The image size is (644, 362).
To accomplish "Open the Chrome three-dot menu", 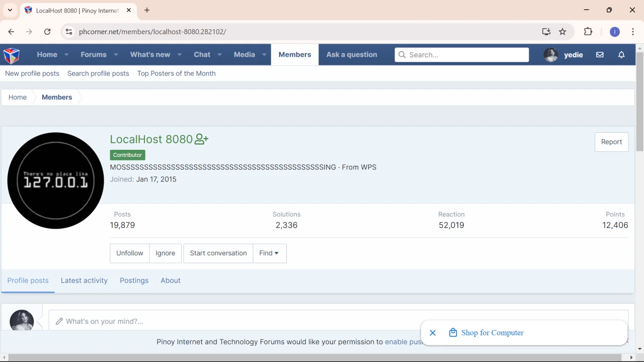I will click(x=633, y=32).
